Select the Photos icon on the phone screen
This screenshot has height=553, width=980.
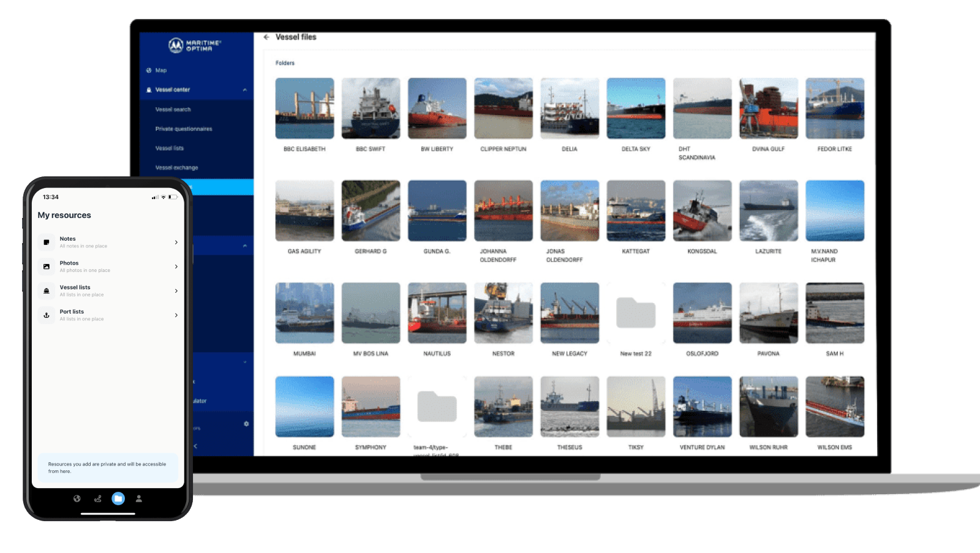46,266
